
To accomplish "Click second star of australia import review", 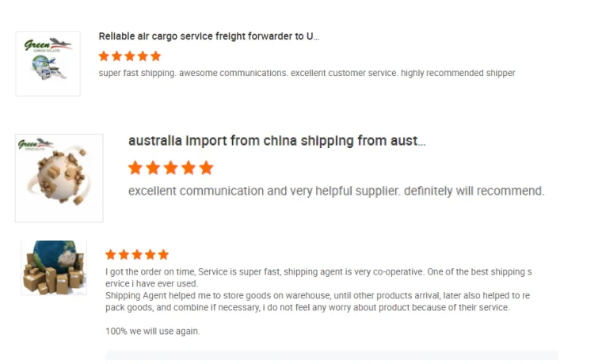I will coord(153,168).
